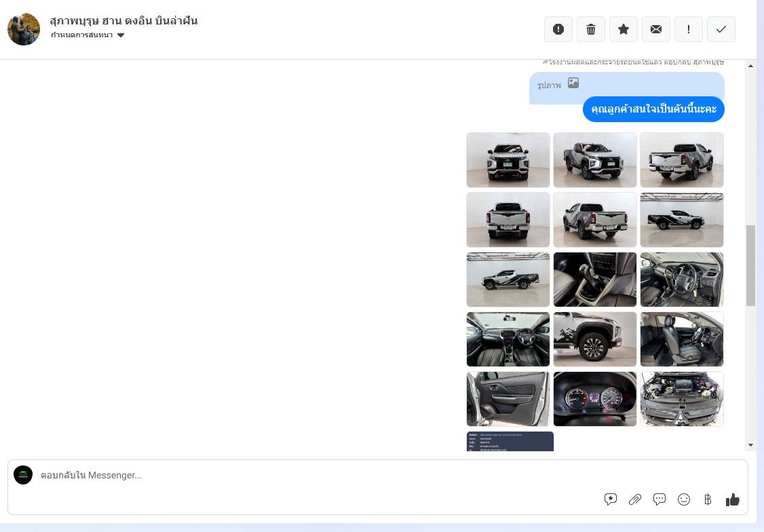Delete conversation with the trash icon
This screenshot has width=764, height=532.
[591, 29]
